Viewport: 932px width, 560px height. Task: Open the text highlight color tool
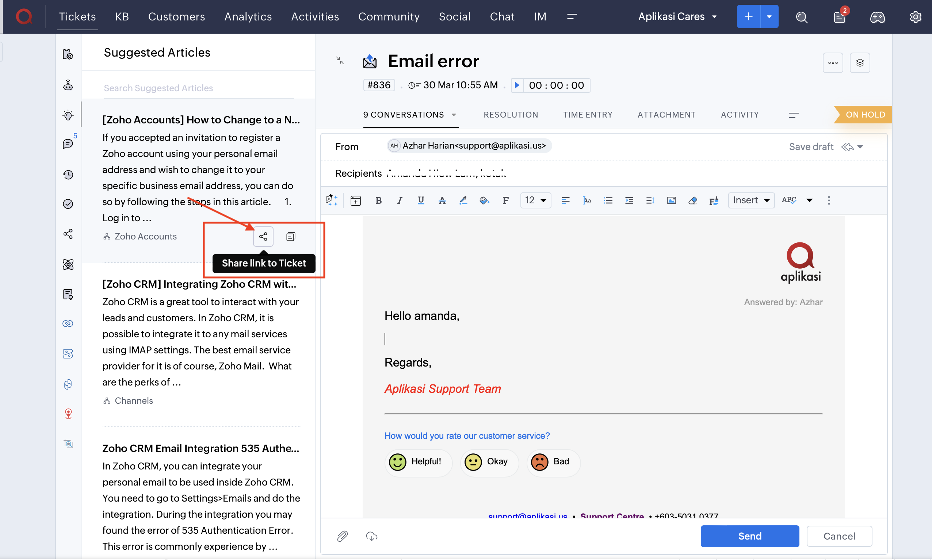pyautogui.click(x=463, y=200)
